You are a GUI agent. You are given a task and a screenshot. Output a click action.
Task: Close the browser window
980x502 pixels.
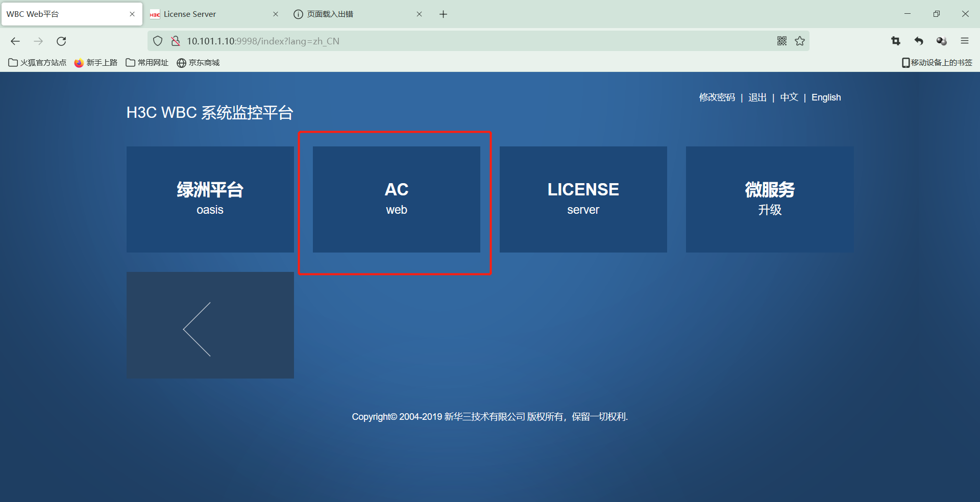click(x=965, y=14)
